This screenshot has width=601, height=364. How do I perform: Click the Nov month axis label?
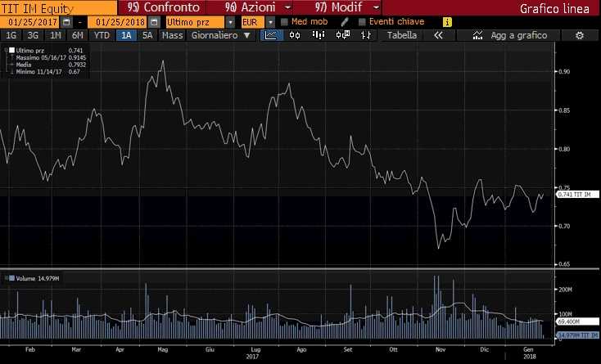coord(441,349)
